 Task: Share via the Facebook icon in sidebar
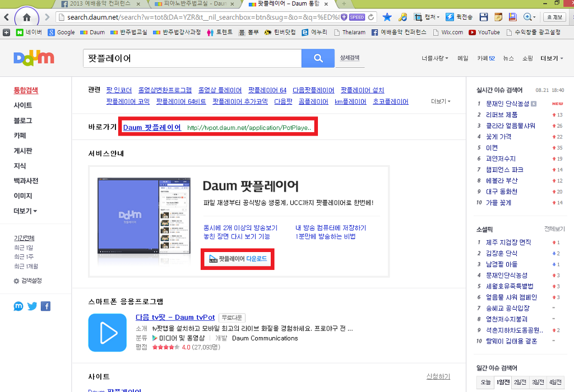[46, 306]
